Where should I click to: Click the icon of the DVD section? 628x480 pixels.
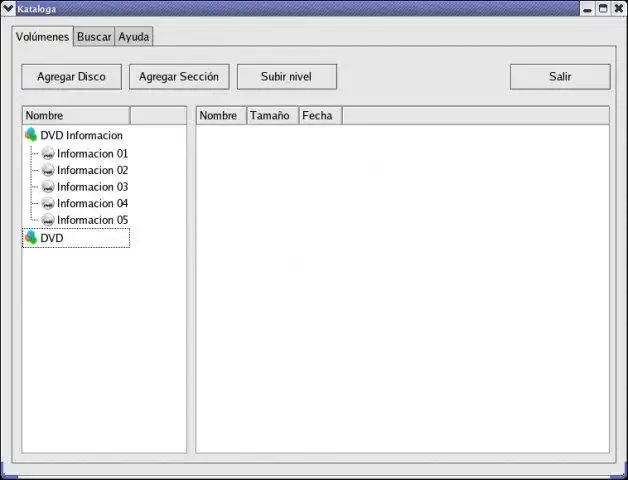[x=31, y=238]
